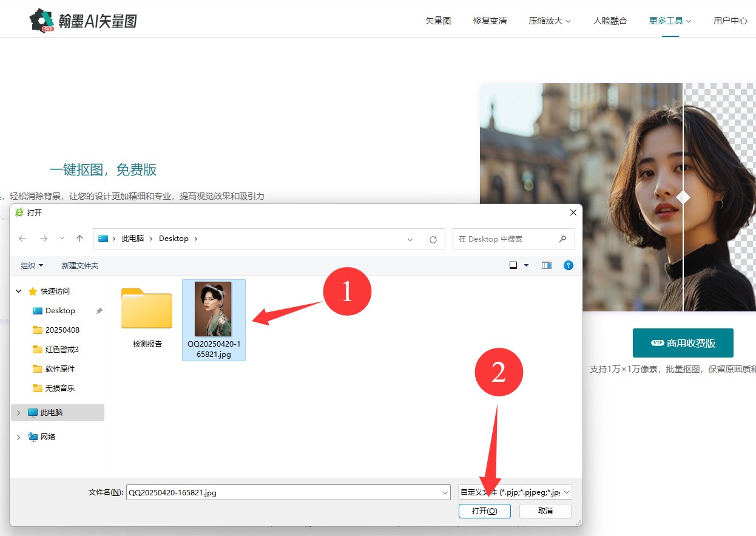
Task: Click the 打开 button
Action: [484, 511]
